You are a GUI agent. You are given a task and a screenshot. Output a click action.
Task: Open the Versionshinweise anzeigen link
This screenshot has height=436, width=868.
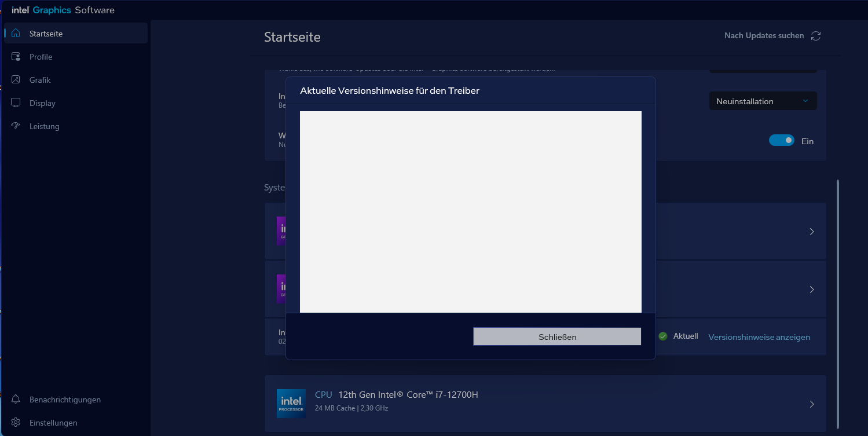coord(759,337)
